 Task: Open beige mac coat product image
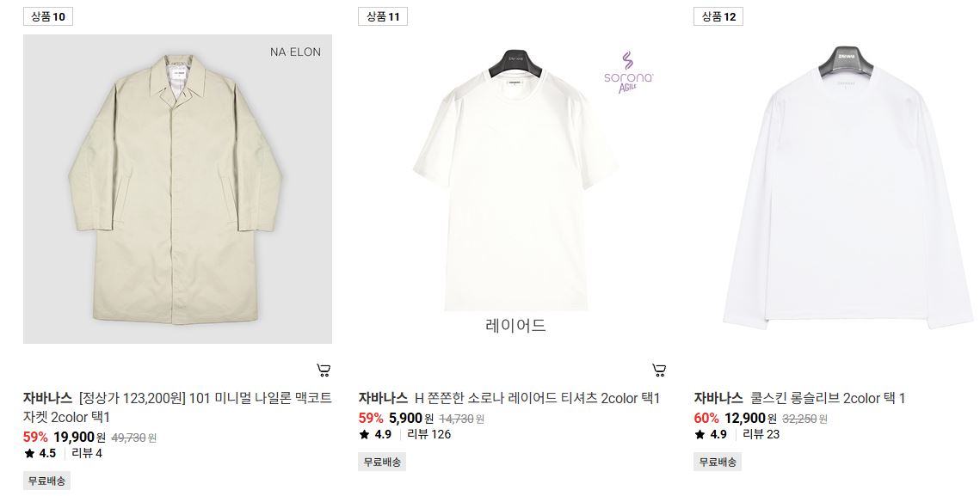point(177,188)
